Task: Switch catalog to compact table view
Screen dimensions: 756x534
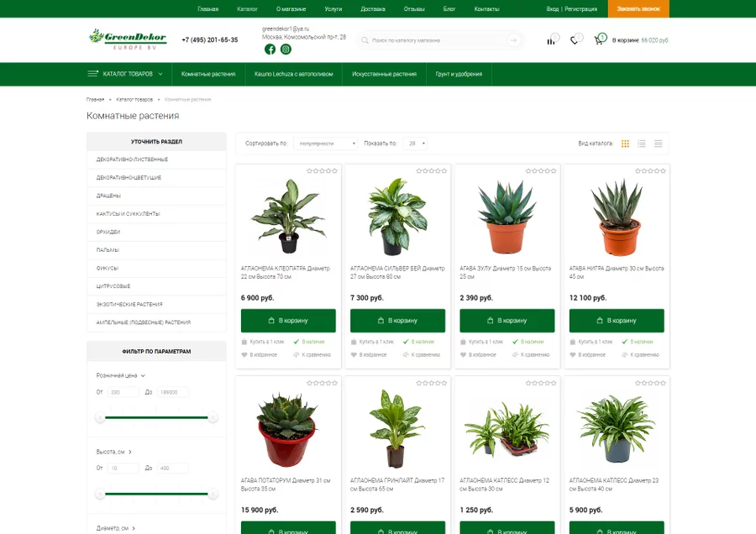Action: coord(658,144)
